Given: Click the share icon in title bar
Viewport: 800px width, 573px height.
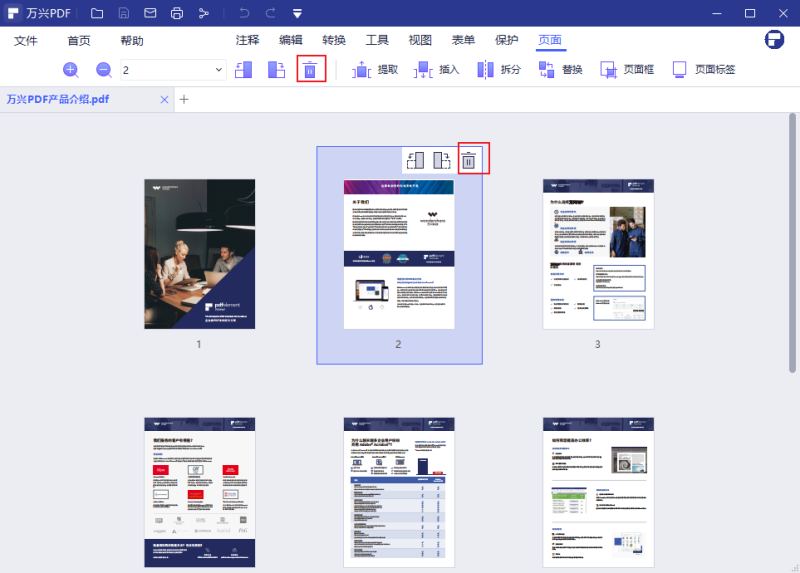Looking at the screenshot, I should pos(204,13).
